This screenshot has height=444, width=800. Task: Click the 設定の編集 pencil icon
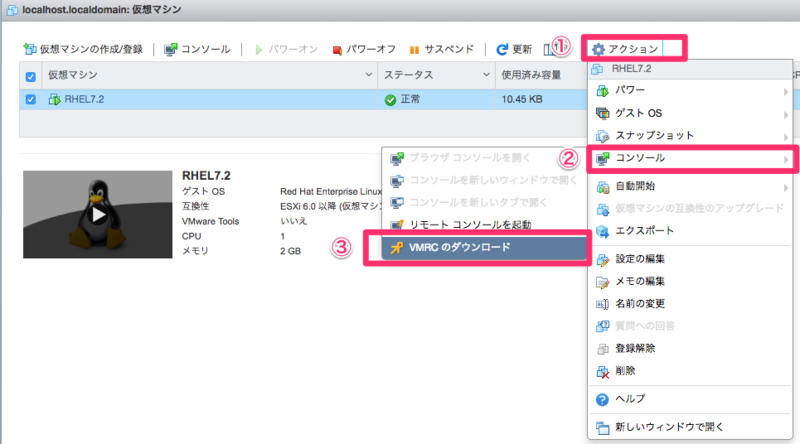pyautogui.click(x=602, y=260)
